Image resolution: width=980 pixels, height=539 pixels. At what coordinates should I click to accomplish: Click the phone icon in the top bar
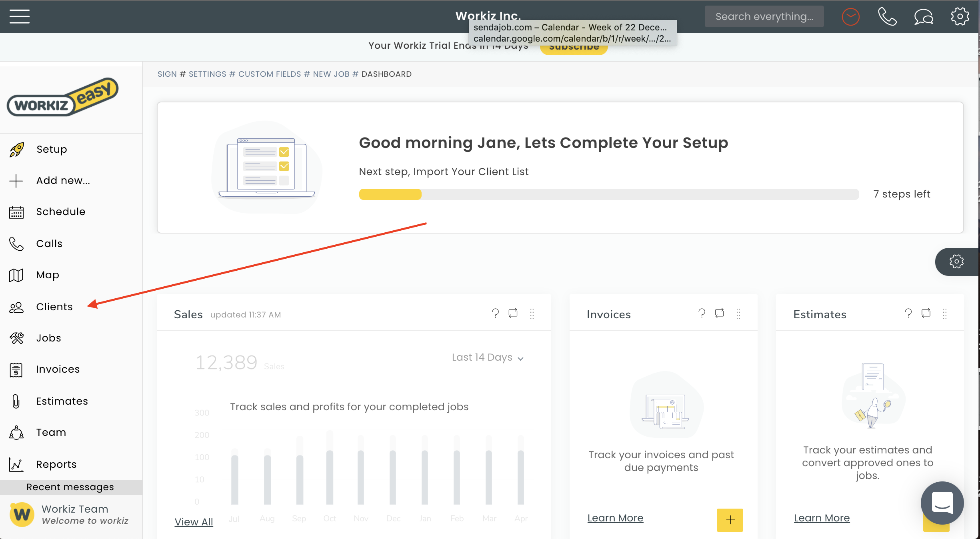pyautogui.click(x=887, y=17)
